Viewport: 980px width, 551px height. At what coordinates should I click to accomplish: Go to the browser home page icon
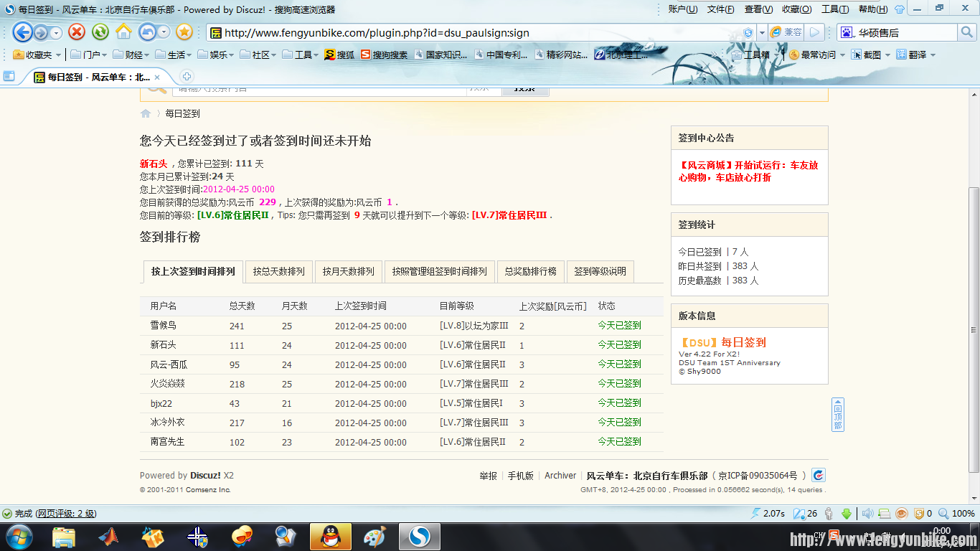point(124,32)
